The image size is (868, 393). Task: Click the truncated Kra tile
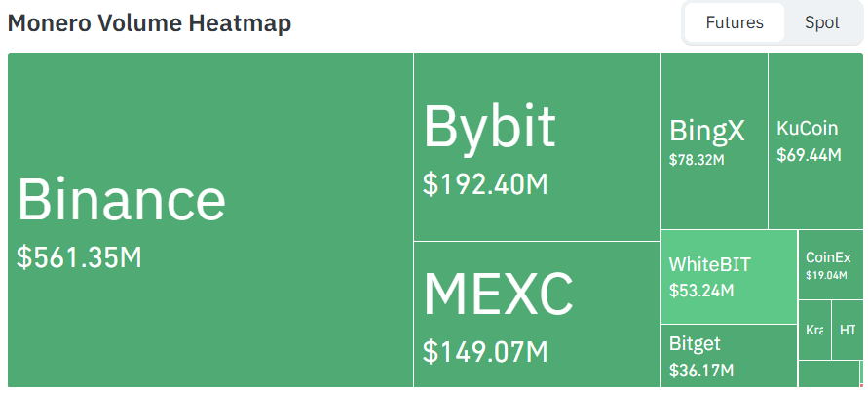pyautogui.click(x=814, y=330)
